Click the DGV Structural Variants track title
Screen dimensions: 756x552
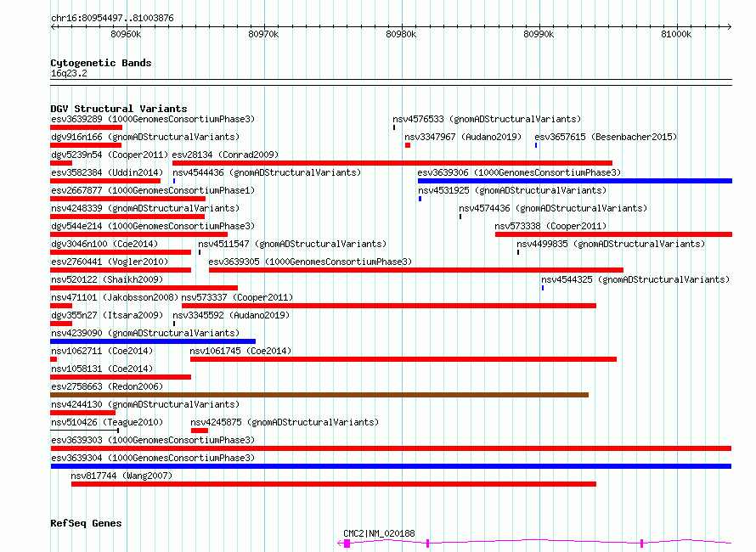click(x=119, y=109)
